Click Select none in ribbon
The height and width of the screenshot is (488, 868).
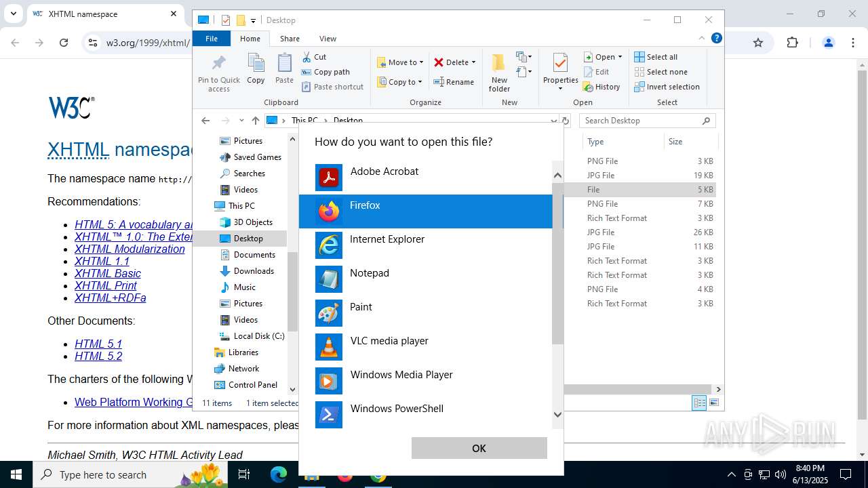pos(661,72)
